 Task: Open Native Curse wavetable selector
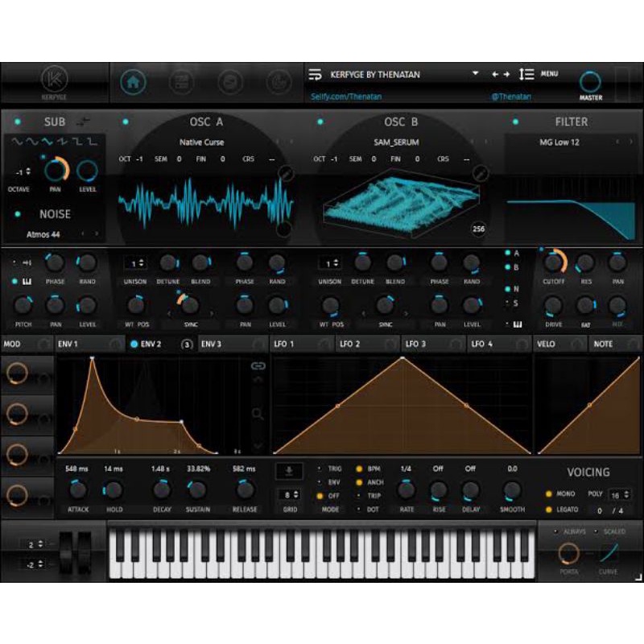[x=201, y=142]
